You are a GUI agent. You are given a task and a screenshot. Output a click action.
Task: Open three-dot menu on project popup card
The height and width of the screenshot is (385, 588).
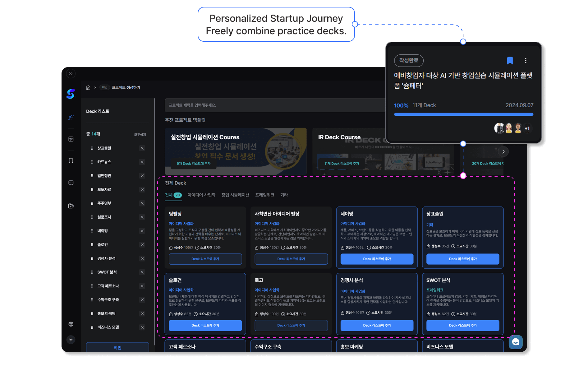tap(526, 61)
